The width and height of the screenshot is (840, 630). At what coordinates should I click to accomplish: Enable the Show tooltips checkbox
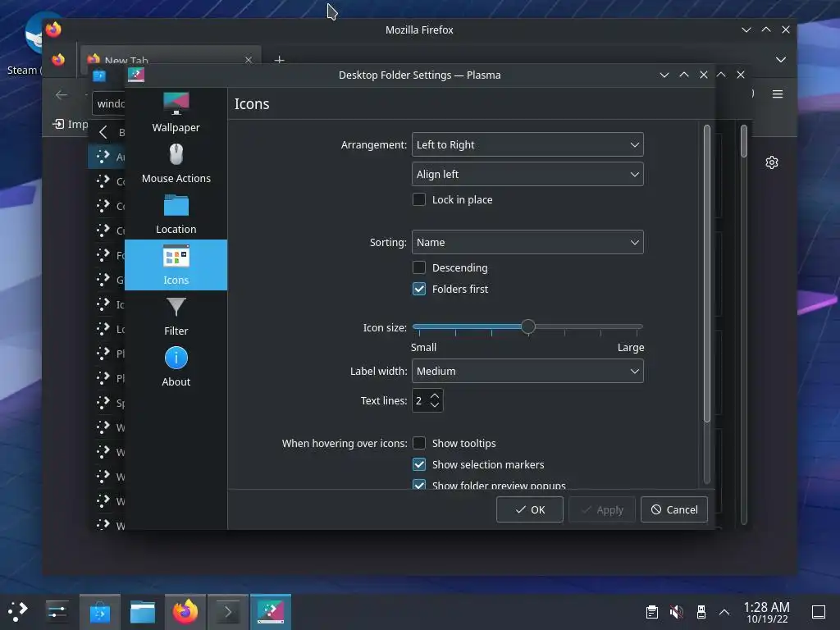point(419,443)
